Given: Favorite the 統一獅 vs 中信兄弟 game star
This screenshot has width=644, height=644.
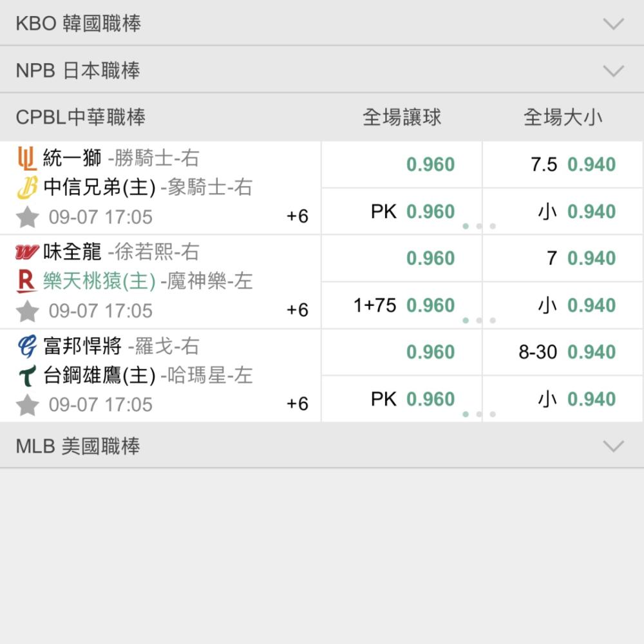Looking at the screenshot, I should click(x=28, y=217).
